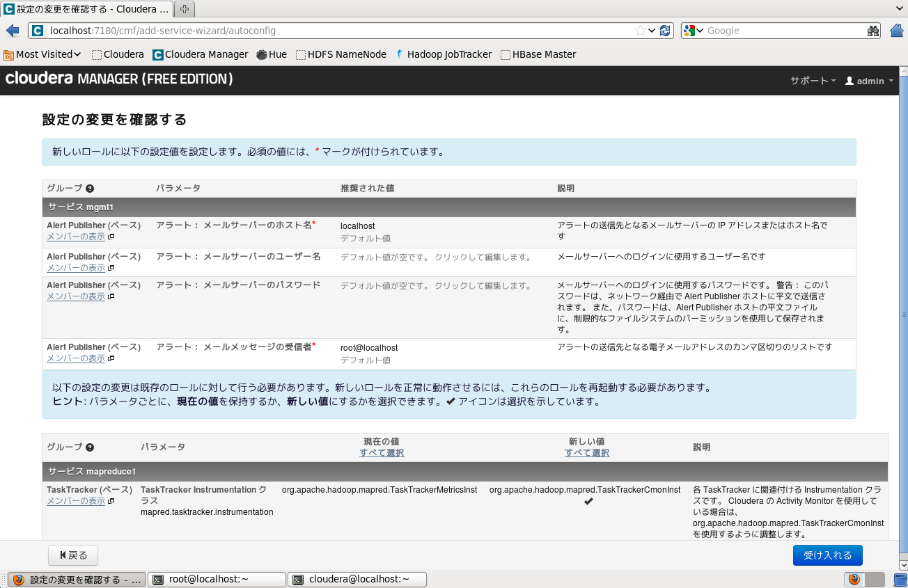Open the URL history dropdown arrow
The image size is (908, 588).
coord(652,31)
